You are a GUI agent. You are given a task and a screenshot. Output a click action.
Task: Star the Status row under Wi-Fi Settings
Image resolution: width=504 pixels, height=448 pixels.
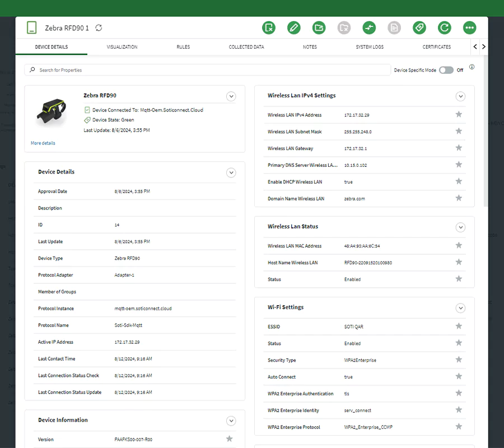click(x=459, y=343)
